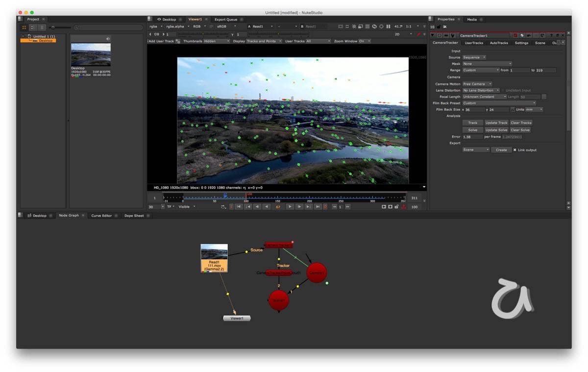588x372 pixels.
Task: Click the play backward button
Action: (x=267, y=207)
